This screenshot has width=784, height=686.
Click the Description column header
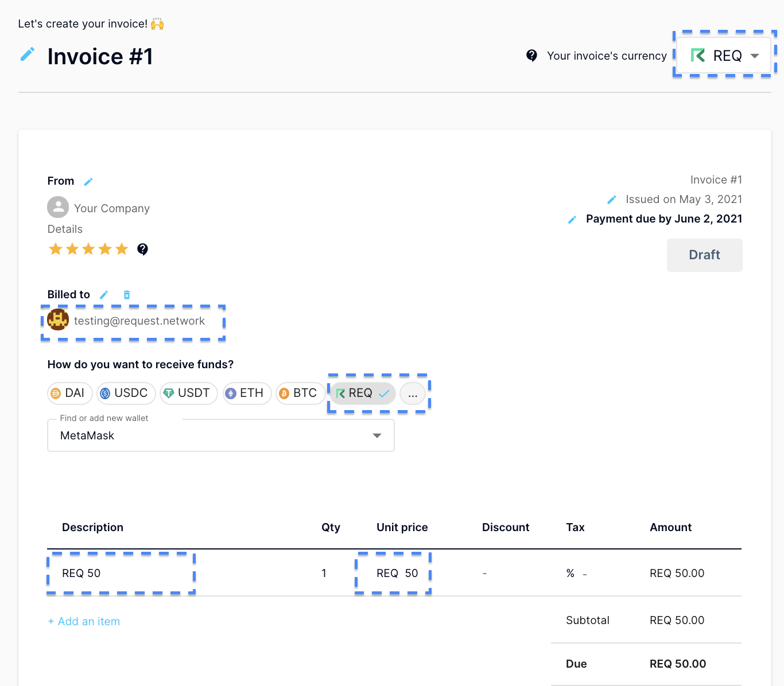pos(92,527)
